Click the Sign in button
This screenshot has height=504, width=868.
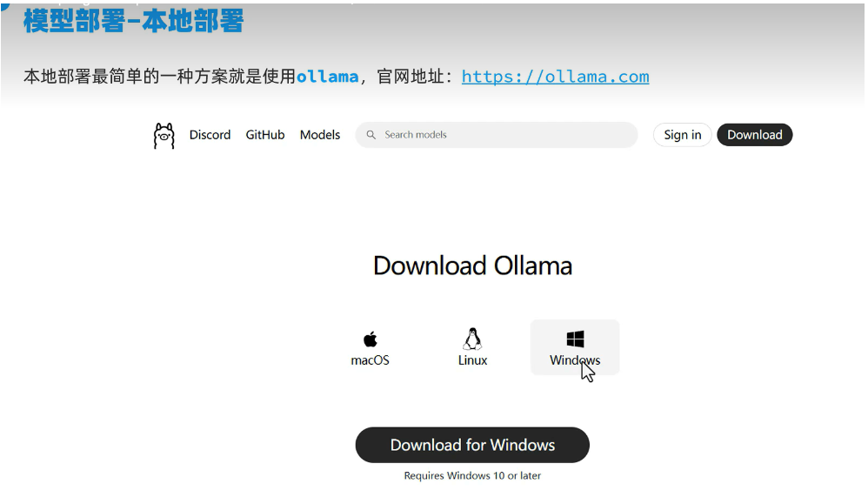(x=683, y=135)
